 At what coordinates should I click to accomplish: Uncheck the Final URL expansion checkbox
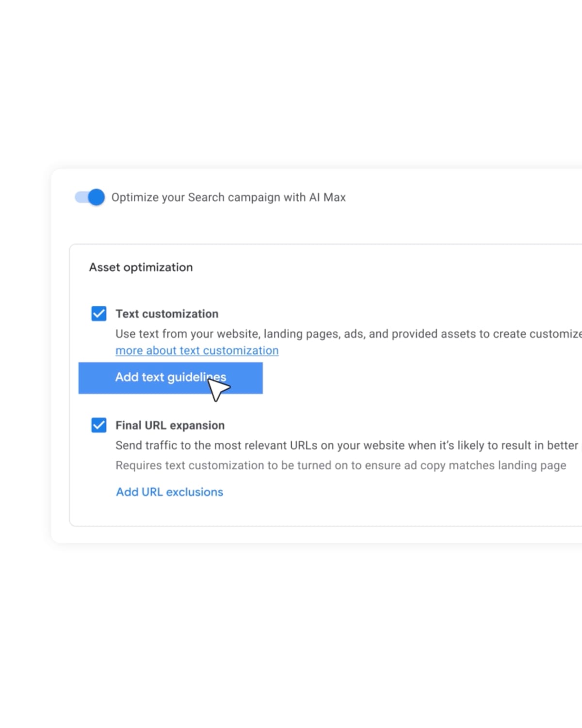click(x=99, y=425)
